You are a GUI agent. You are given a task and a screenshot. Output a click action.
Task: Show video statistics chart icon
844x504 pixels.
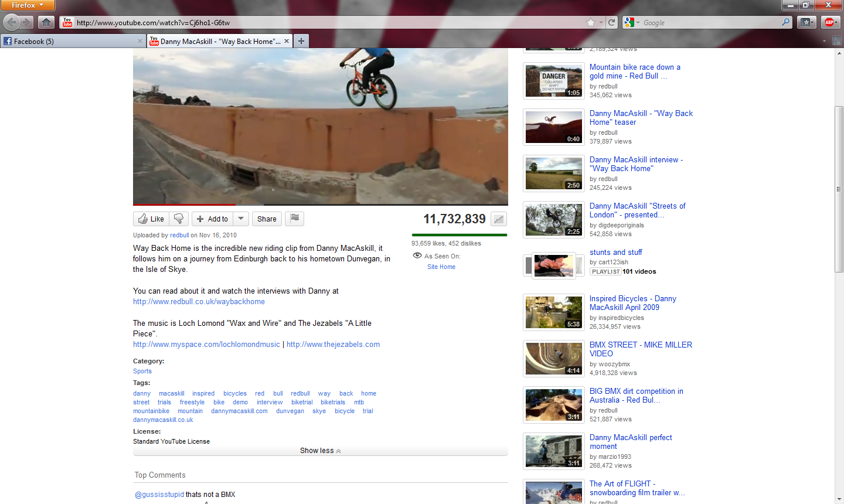pos(499,219)
